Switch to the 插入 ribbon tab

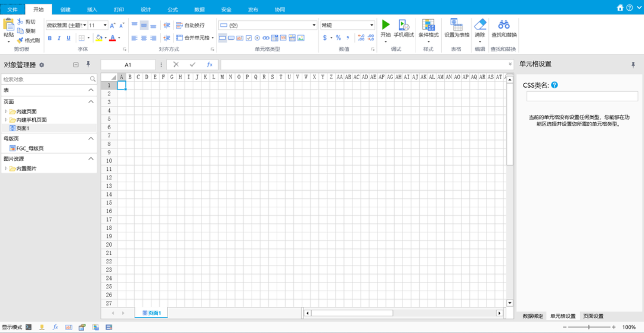[x=92, y=10]
